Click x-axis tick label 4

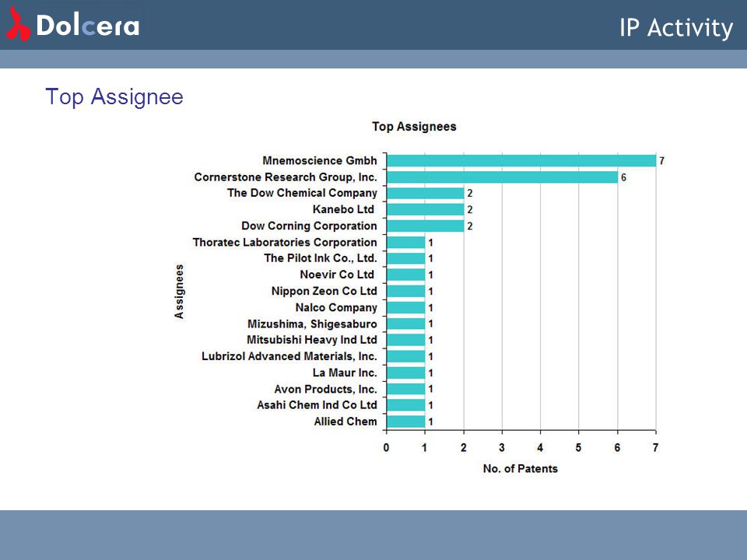tap(540, 448)
